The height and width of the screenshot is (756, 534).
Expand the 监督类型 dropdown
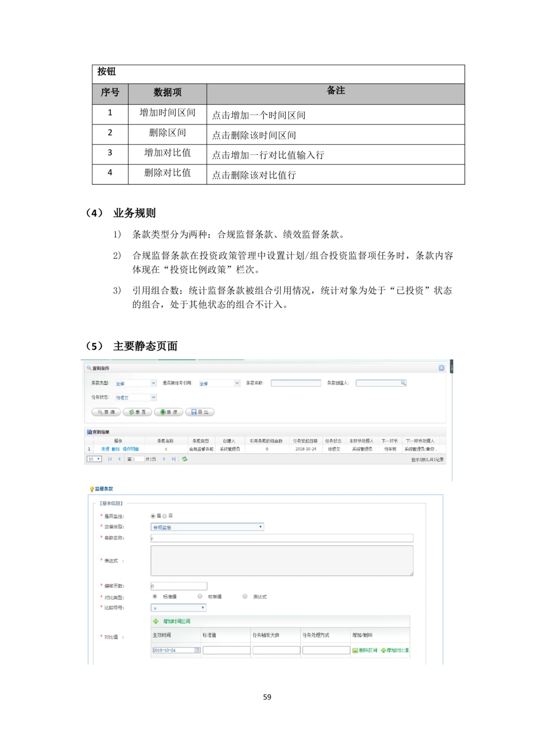261,527
